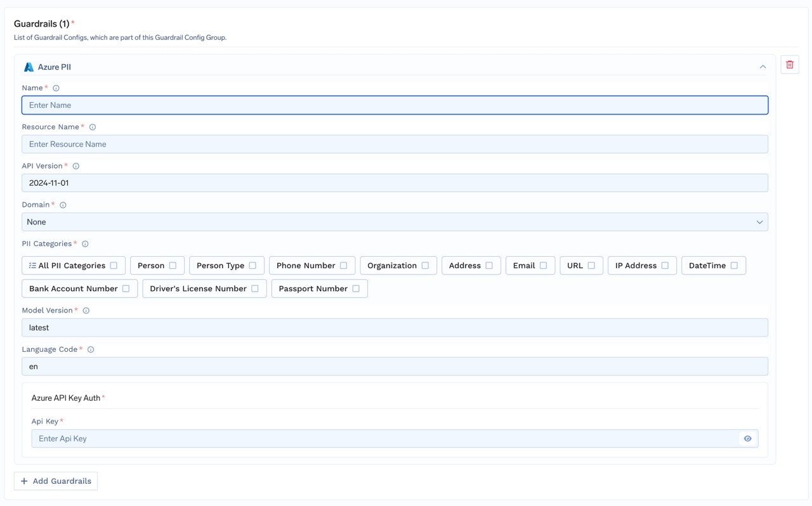Show info tooltip for Model Version
Screen dimensions: 812x506
click(x=86, y=311)
